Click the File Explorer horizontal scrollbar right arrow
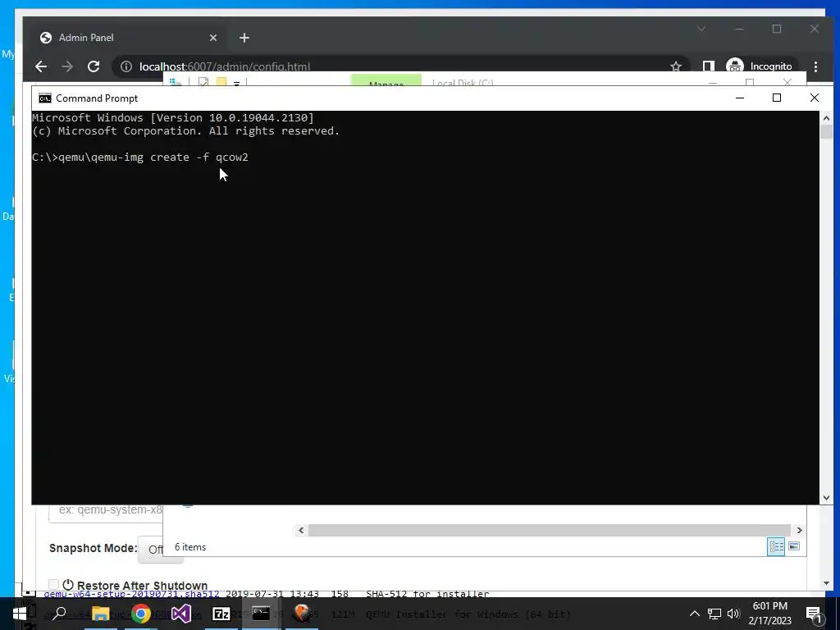This screenshot has width=840, height=630. pyautogui.click(x=799, y=531)
